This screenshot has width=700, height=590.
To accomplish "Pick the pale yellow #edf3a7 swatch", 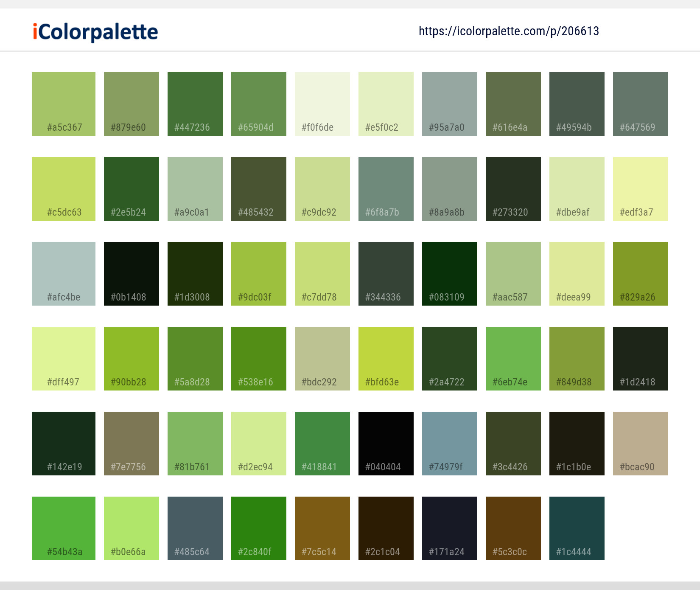I will click(x=641, y=189).
